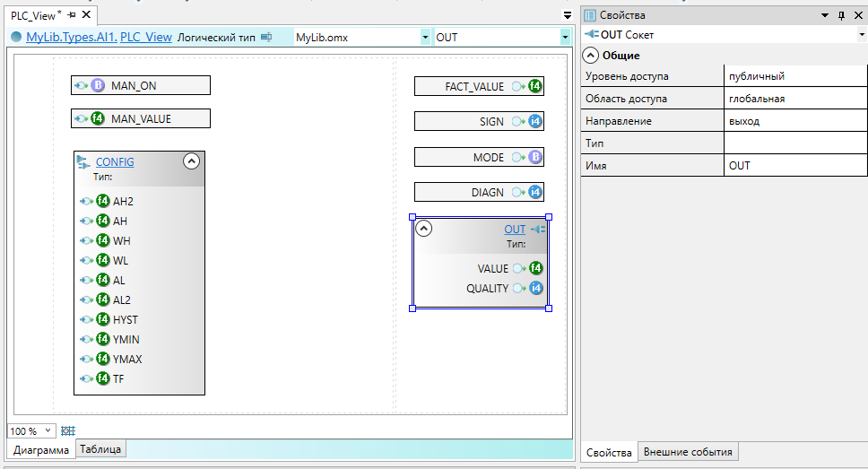Collapse the CONFIG block
The height and width of the screenshot is (469, 868).
click(191, 161)
